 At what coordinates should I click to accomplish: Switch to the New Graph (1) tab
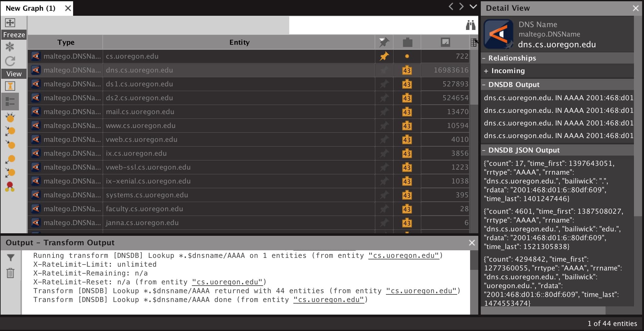[31, 8]
